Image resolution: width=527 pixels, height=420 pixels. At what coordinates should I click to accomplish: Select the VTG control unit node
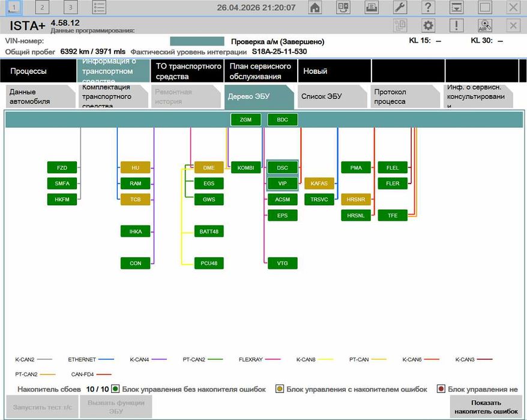pyautogui.click(x=282, y=263)
